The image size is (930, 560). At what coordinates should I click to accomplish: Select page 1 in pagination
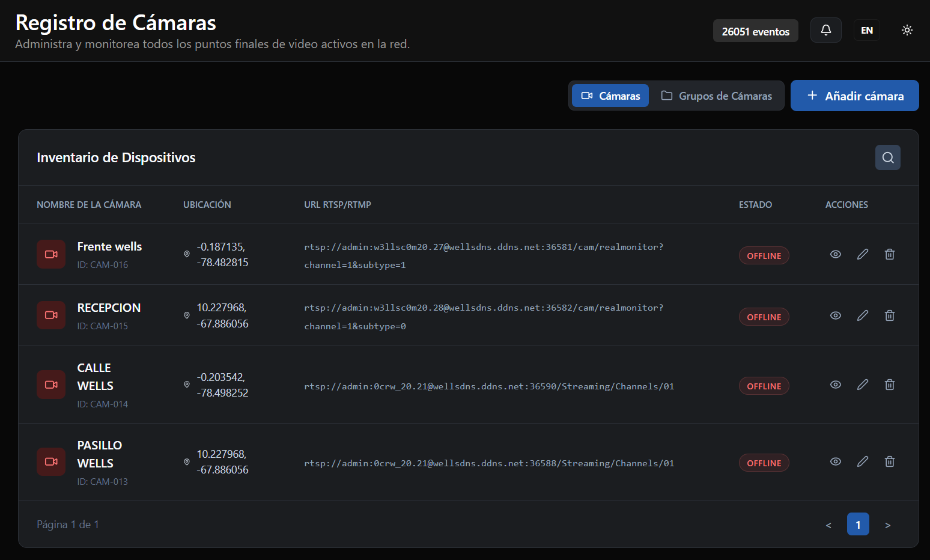tap(858, 525)
